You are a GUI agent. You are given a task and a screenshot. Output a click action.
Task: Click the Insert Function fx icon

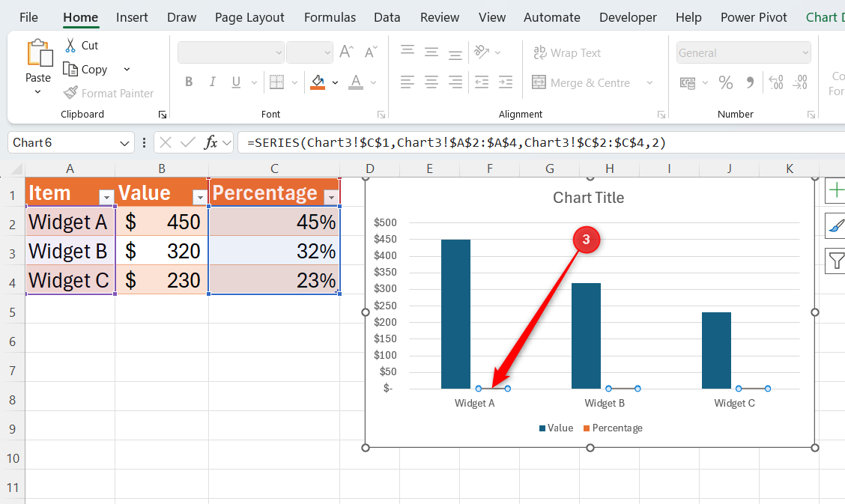coord(211,143)
